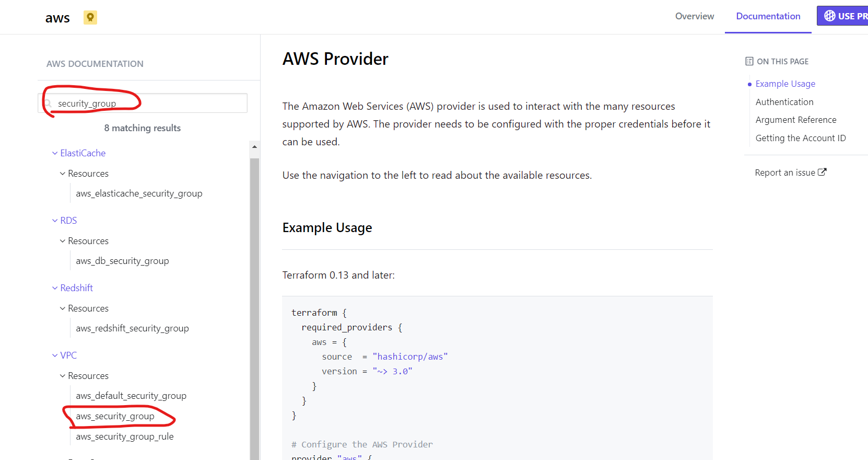Open the Documentation tab
868x460 pixels.
click(768, 16)
